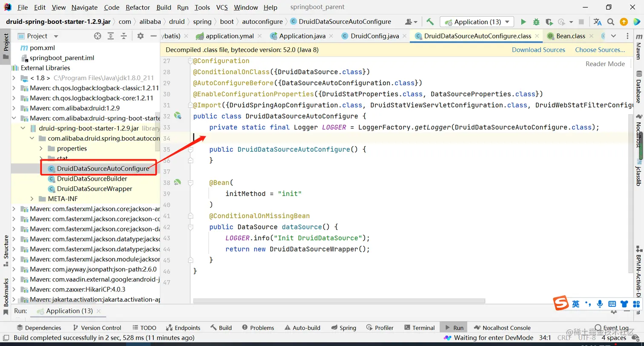Open the Refactor menu
644x346 pixels.
138,7
